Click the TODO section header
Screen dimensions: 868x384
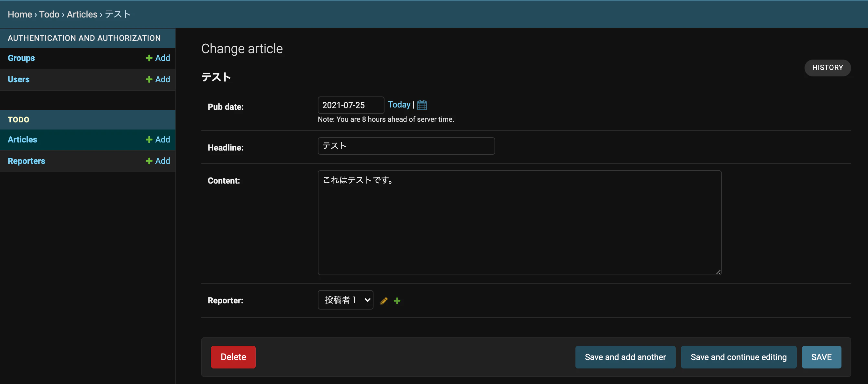pyautogui.click(x=18, y=120)
